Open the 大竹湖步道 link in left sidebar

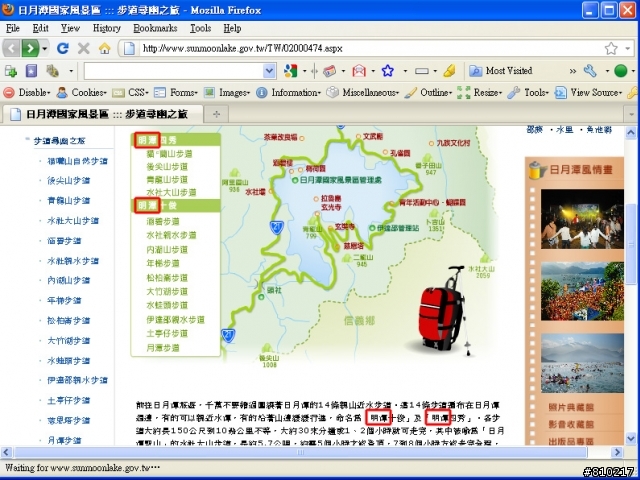coord(69,341)
